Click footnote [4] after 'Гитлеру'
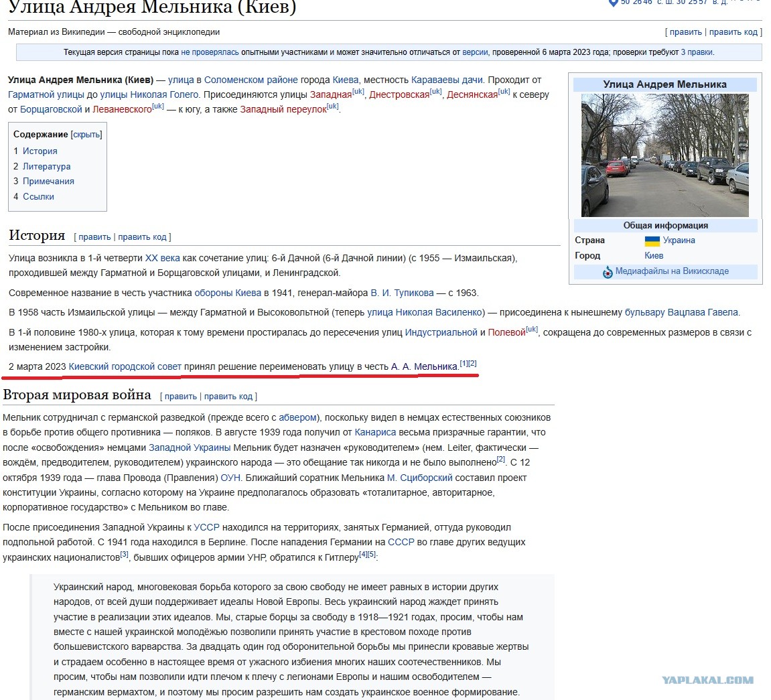This screenshot has height=700, width=771. click(363, 554)
